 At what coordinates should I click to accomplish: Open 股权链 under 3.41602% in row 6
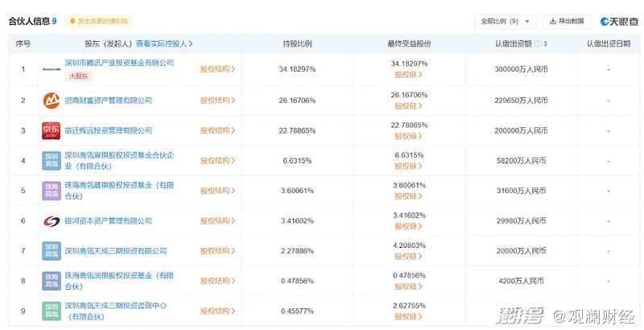click(x=409, y=226)
